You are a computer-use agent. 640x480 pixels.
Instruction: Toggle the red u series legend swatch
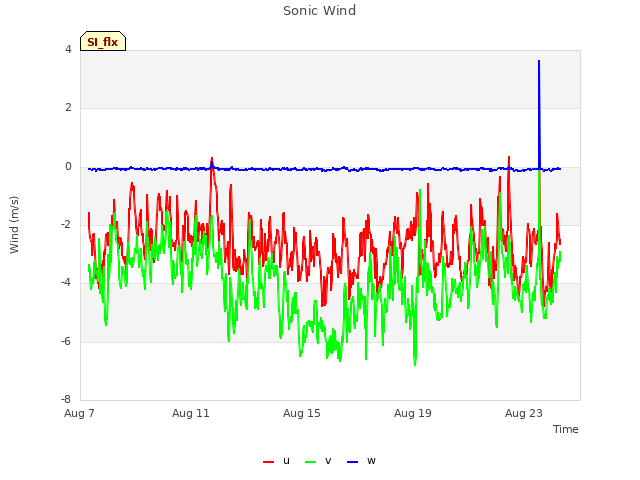(x=268, y=462)
